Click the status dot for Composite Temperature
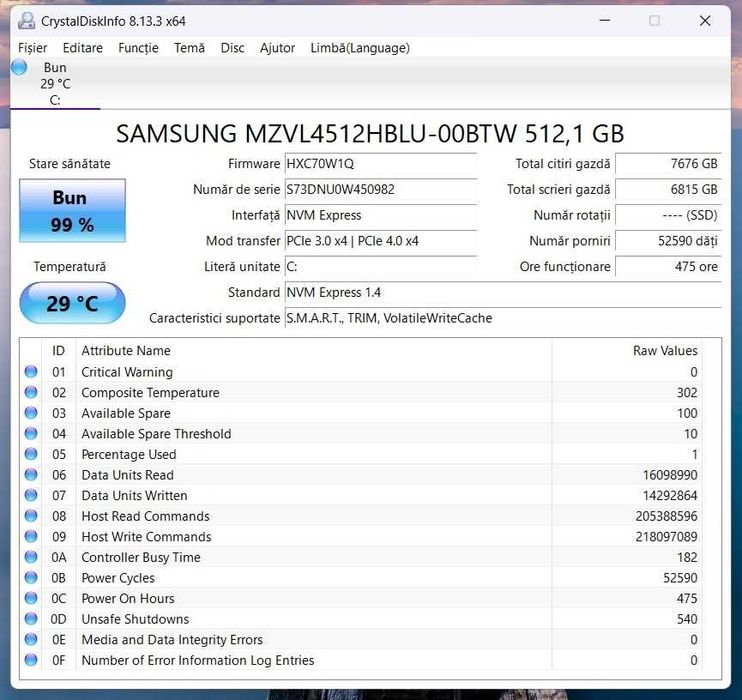This screenshot has height=700, width=742. click(x=31, y=392)
